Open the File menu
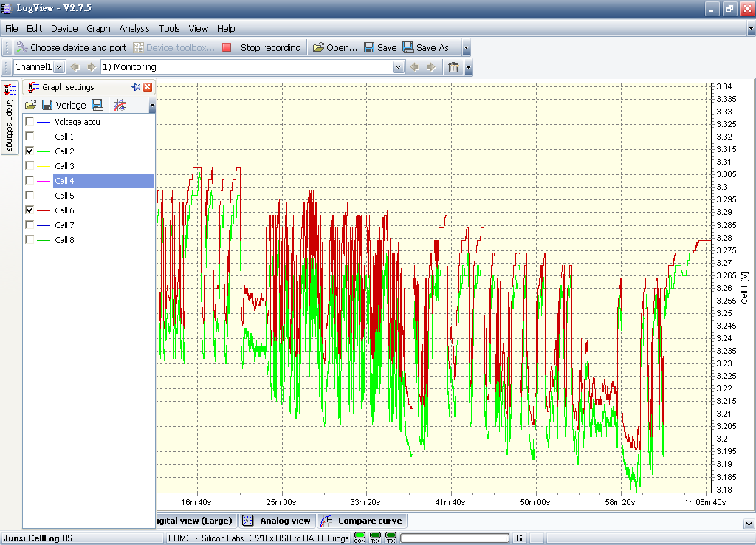The image size is (756, 545). (x=12, y=29)
